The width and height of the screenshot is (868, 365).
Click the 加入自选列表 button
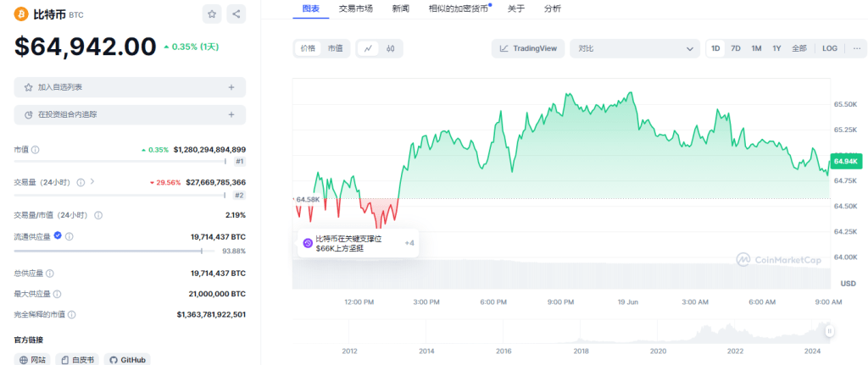[130, 87]
